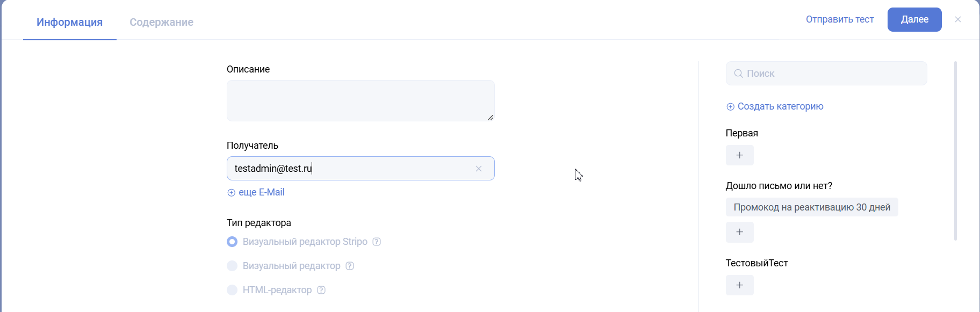Select the Визуальный редактор radio option
Viewport: 980px width, 312px height.
pyautogui.click(x=232, y=266)
